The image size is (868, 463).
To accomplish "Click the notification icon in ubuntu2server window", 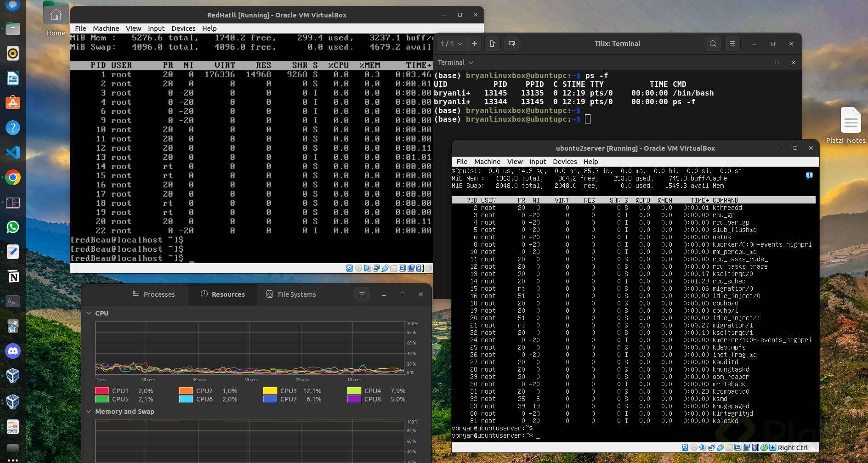I will click(809, 175).
